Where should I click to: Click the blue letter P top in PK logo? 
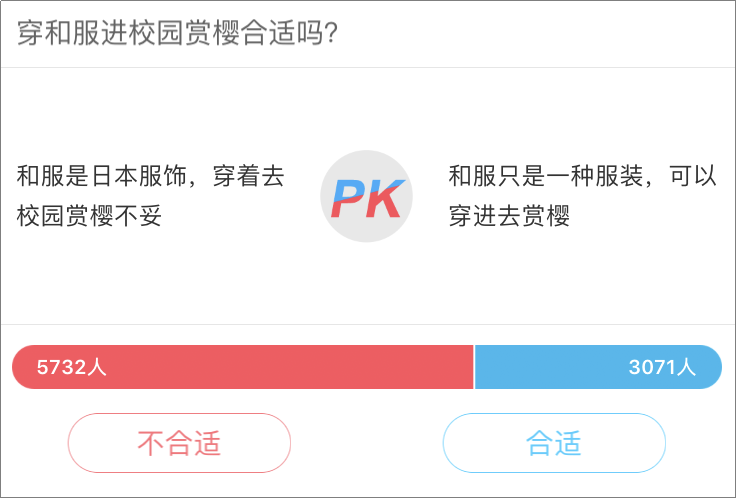(347, 189)
